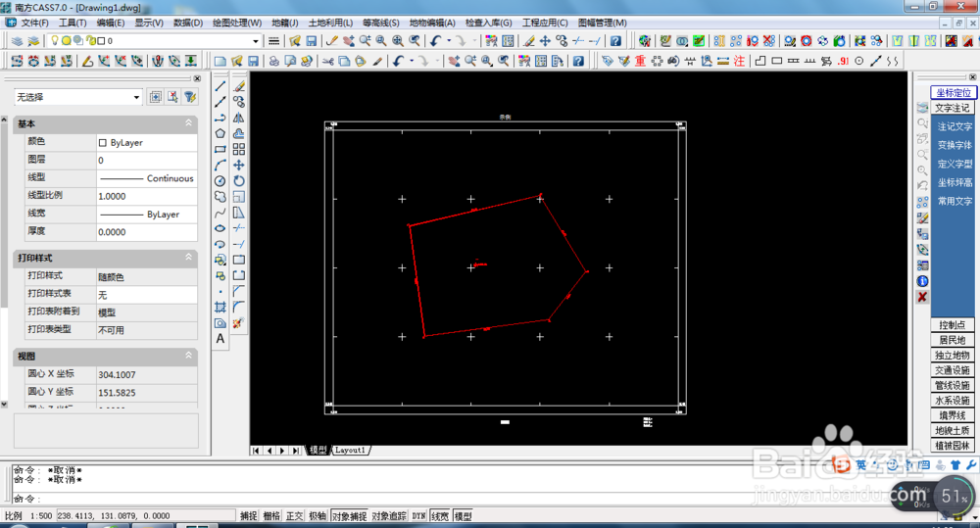Toggle DYN dynamic input in status bar
This screenshot has width=980, height=528.
pyautogui.click(x=418, y=516)
